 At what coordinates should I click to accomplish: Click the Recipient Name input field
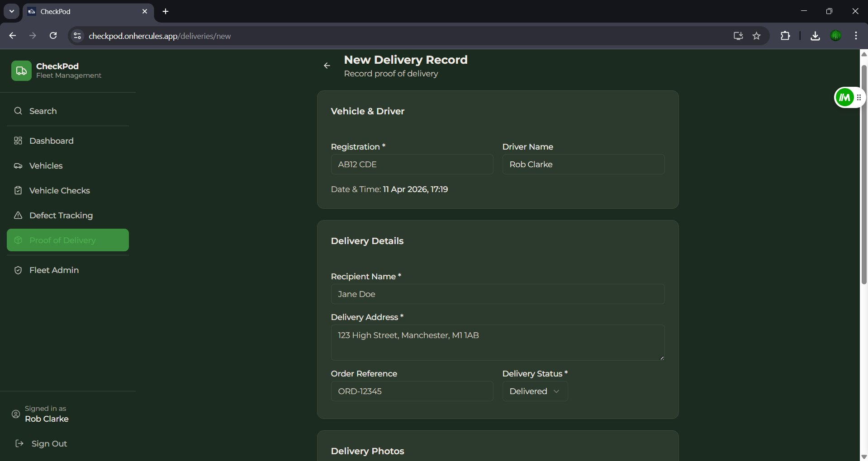tap(497, 294)
